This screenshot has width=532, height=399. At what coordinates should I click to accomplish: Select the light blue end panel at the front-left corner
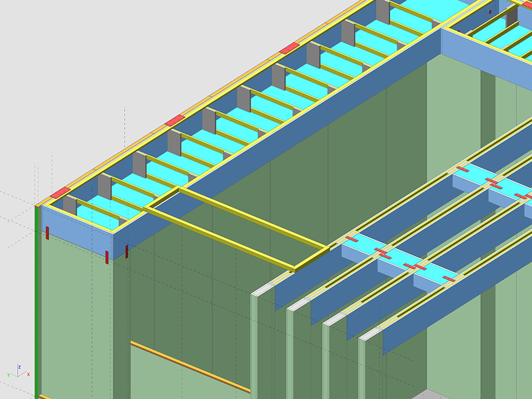click(78, 239)
